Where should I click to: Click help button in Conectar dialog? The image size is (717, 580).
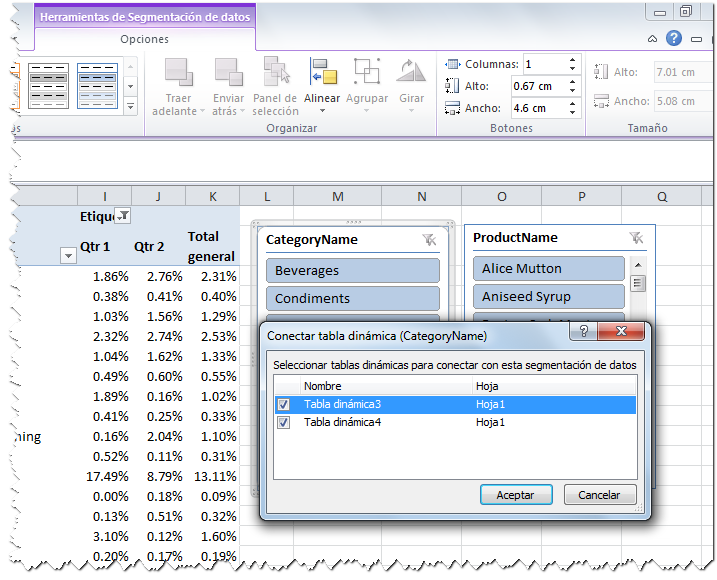(x=583, y=331)
